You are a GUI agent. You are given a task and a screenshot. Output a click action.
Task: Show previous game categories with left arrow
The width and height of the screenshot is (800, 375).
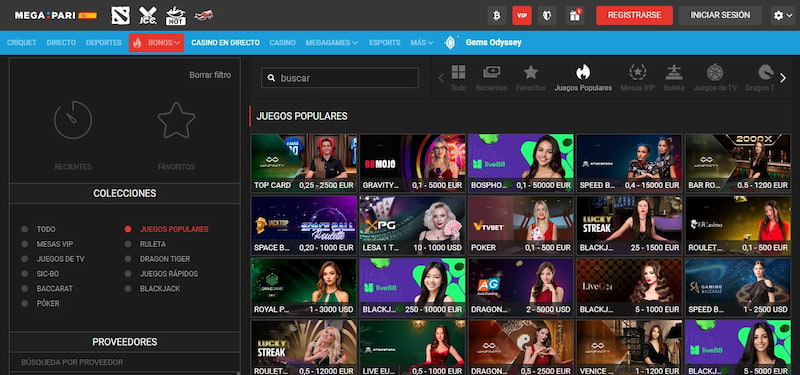coord(441,78)
